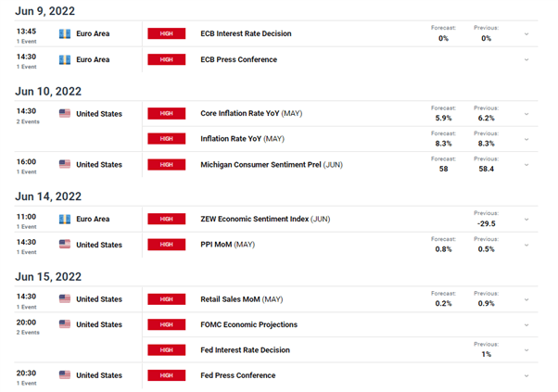Expand the PPI MoM row chevron
The image size is (558, 392).
(x=526, y=245)
